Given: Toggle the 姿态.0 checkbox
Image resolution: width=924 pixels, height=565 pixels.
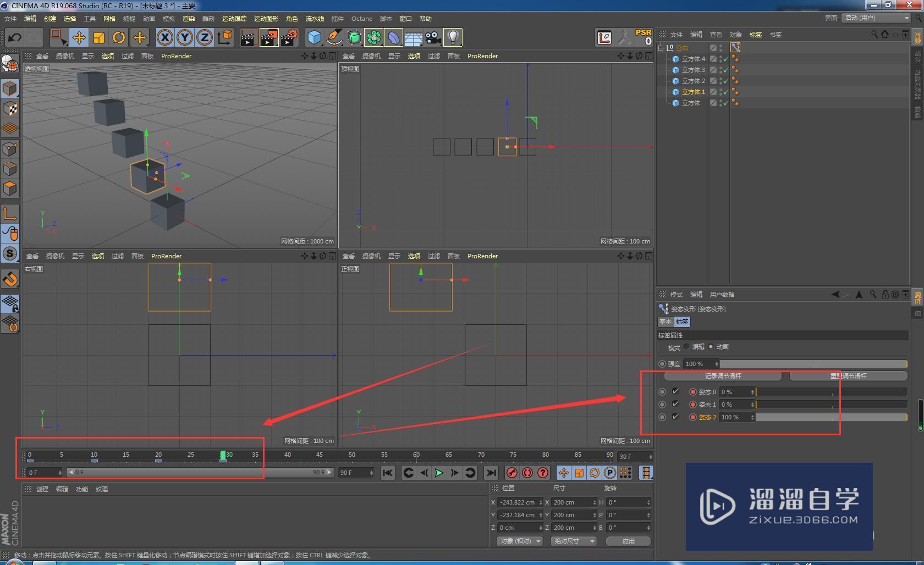Looking at the screenshot, I should tap(675, 391).
